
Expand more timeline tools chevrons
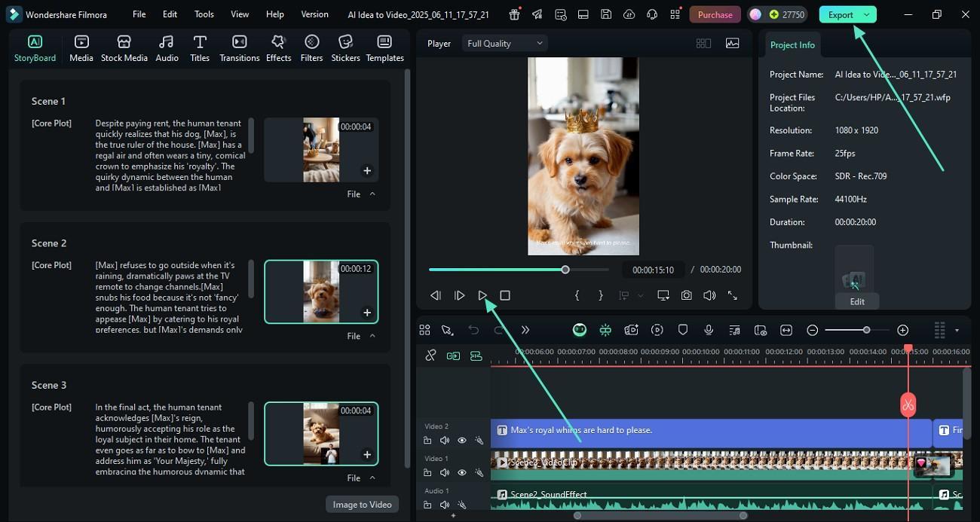[525, 330]
